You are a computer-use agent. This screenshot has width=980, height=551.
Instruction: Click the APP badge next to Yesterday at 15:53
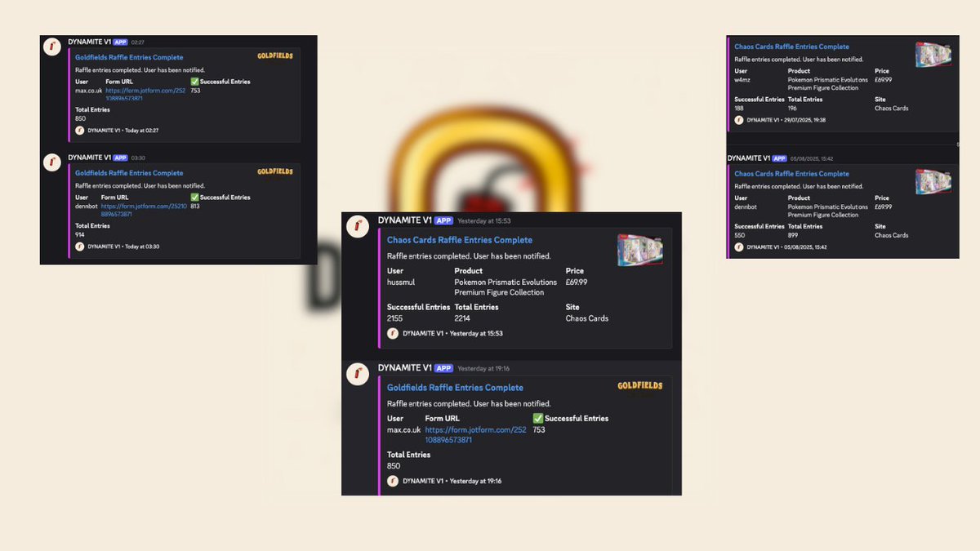[x=443, y=220]
